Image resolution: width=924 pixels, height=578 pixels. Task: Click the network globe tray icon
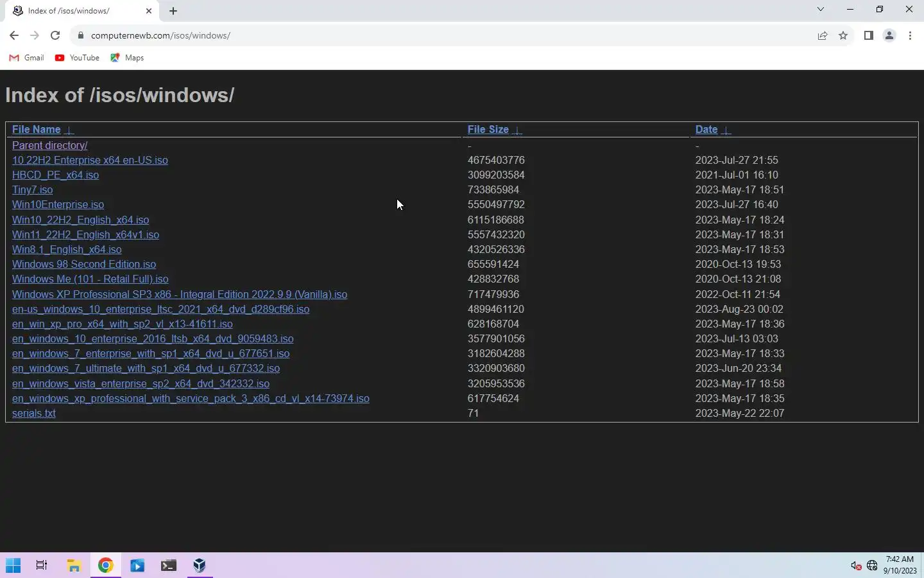click(x=872, y=566)
